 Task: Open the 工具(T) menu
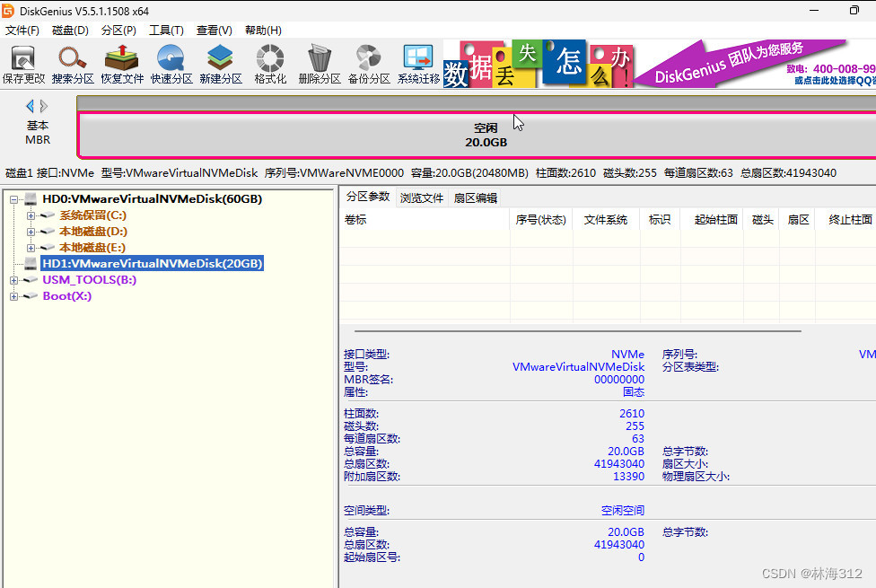pyautogui.click(x=166, y=31)
